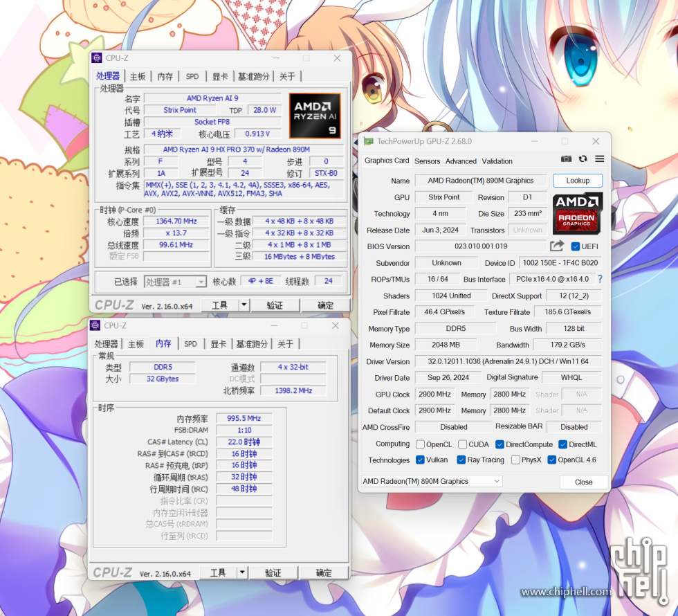Open 基准跑分 tab in top CPU-Z
The image size is (678, 616).
[253, 76]
